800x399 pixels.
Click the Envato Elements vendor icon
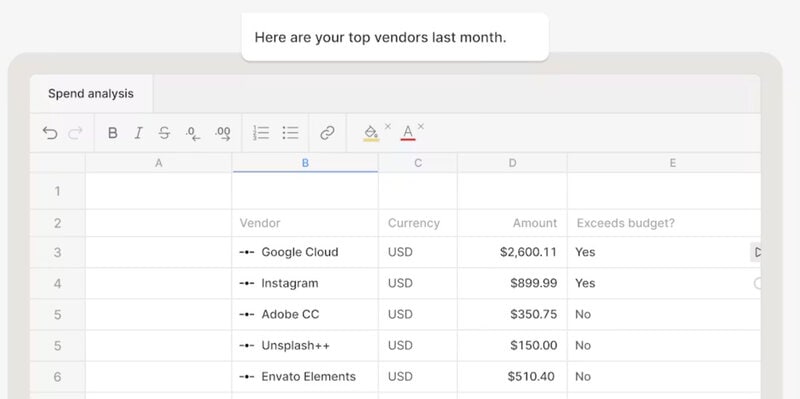[x=247, y=377]
